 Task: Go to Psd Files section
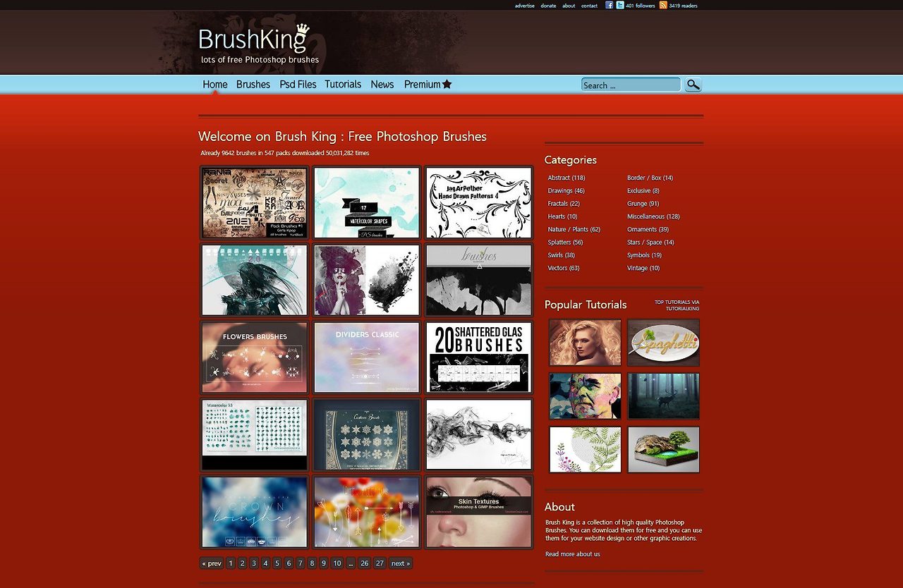tap(298, 85)
